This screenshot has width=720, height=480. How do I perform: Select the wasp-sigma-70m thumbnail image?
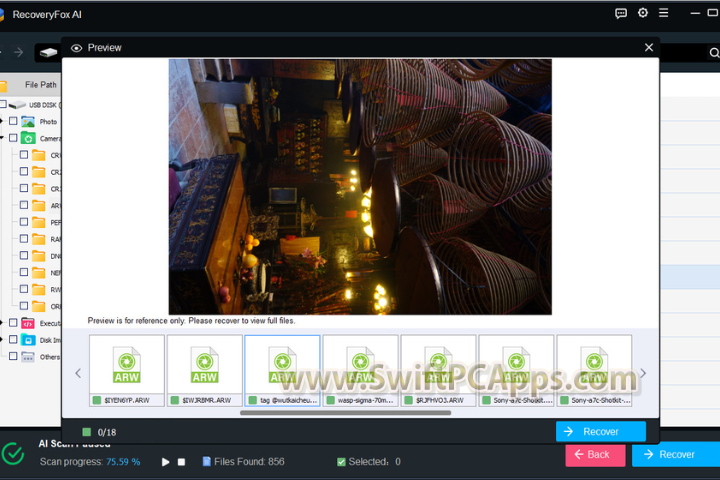360,364
